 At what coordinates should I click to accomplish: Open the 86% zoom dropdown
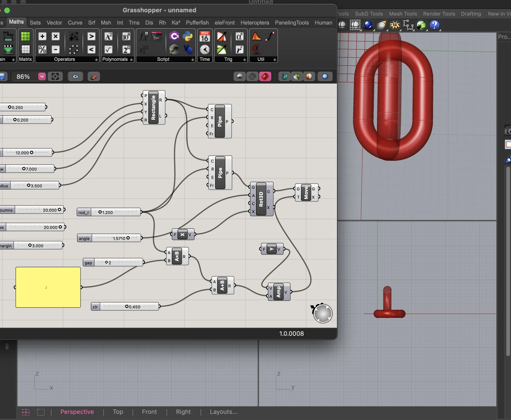(42, 77)
